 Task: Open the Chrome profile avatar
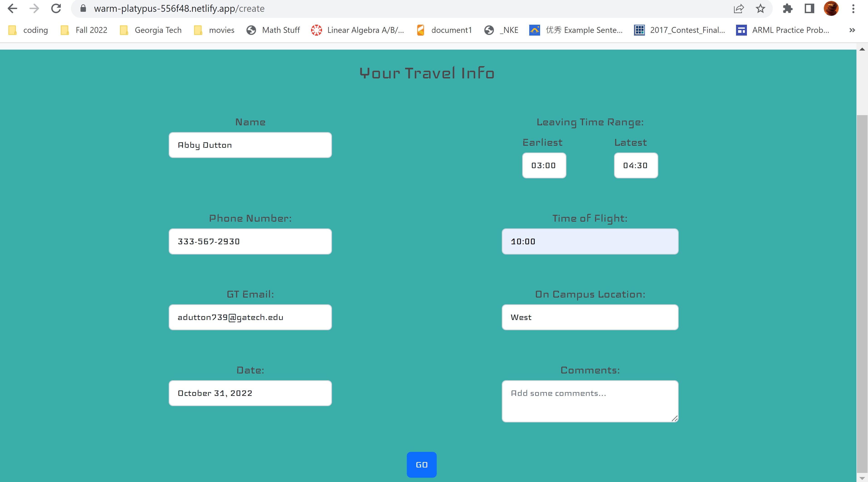[831, 8]
